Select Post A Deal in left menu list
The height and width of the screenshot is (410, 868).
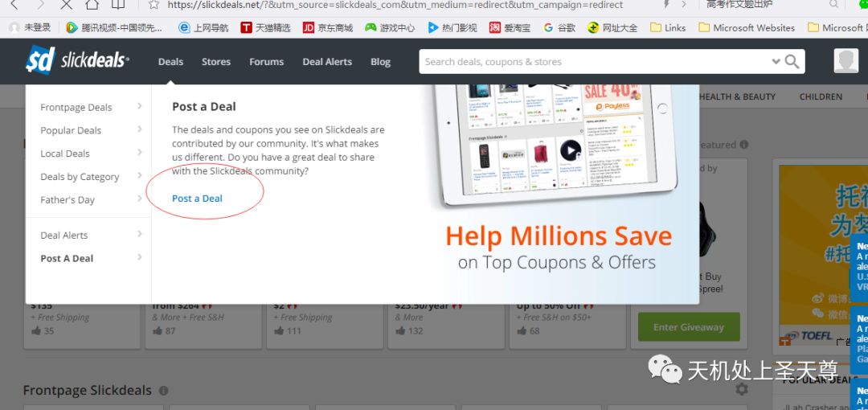point(67,259)
